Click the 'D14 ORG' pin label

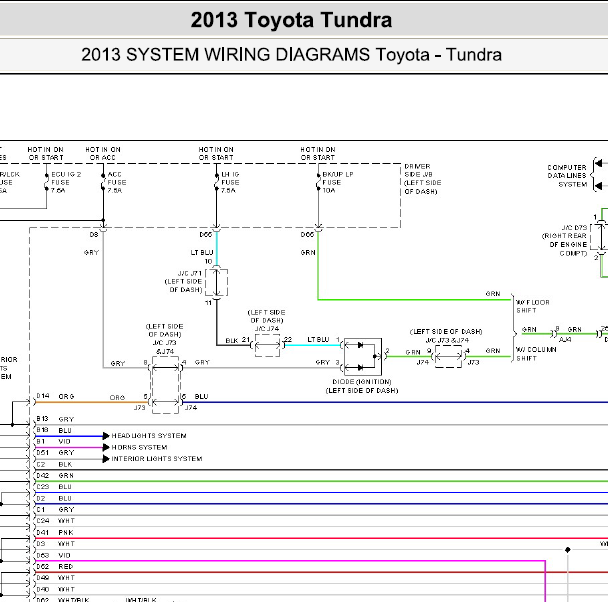[55, 396]
